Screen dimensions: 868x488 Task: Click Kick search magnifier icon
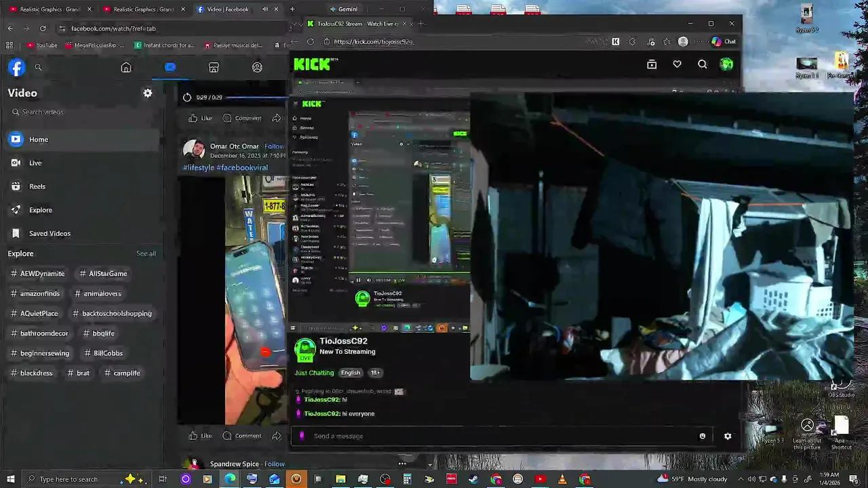702,64
